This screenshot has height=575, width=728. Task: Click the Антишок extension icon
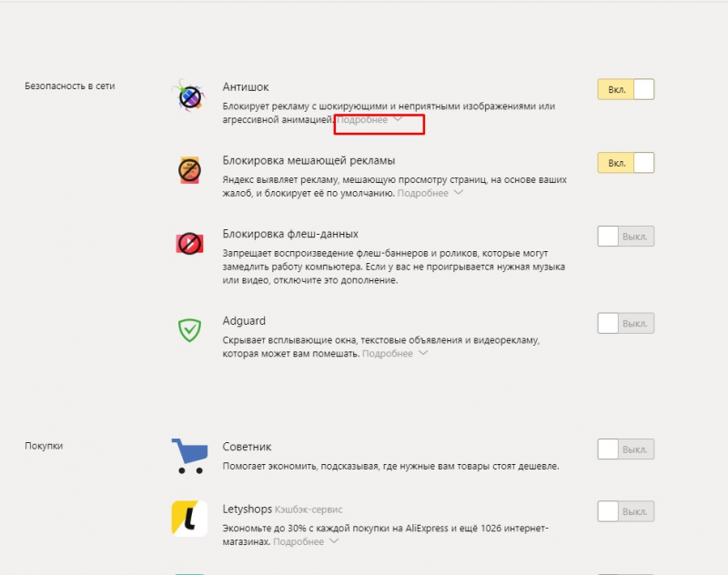pyautogui.click(x=189, y=96)
